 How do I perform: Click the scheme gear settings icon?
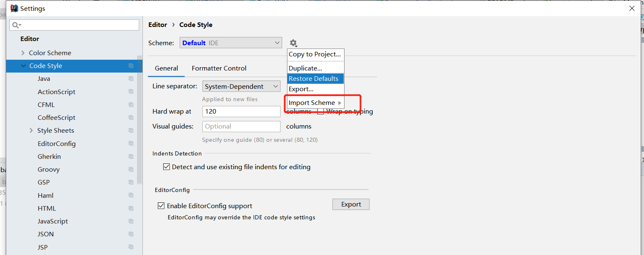pyautogui.click(x=293, y=43)
